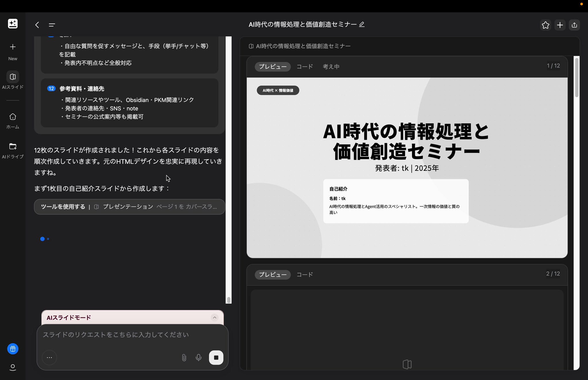Viewport: 588px width, 380px height.
Task: Click the back arrow icon
Action: pos(37,25)
